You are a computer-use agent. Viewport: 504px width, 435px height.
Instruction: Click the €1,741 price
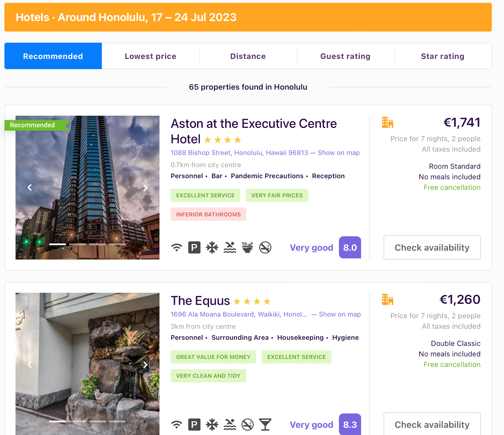462,122
